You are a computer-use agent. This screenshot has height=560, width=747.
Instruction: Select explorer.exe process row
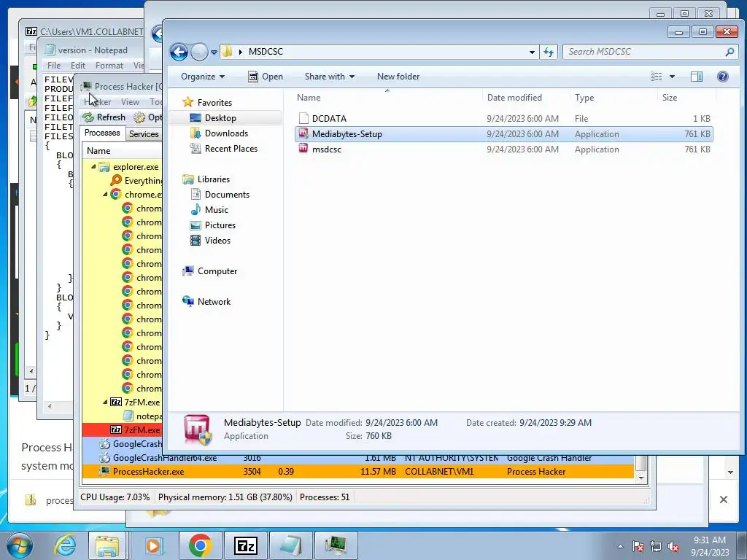pos(123,167)
